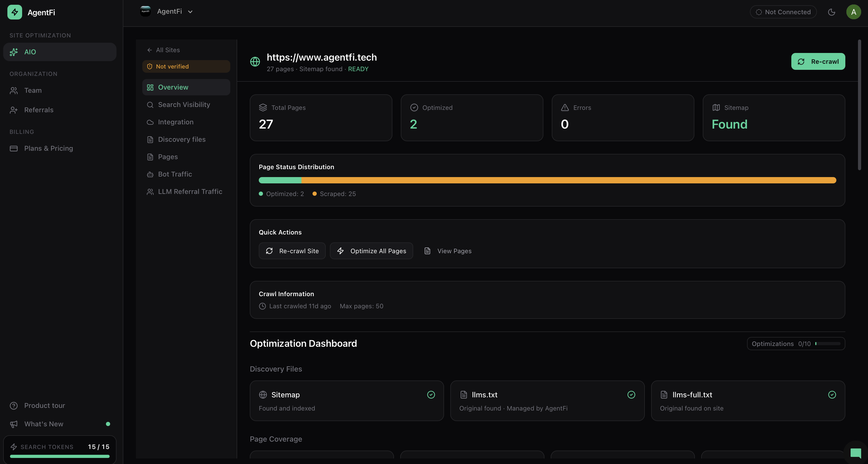The image size is (868, 464).
Task: Click the orange Scraped segment of distribution bar
Action: [569, 180]
